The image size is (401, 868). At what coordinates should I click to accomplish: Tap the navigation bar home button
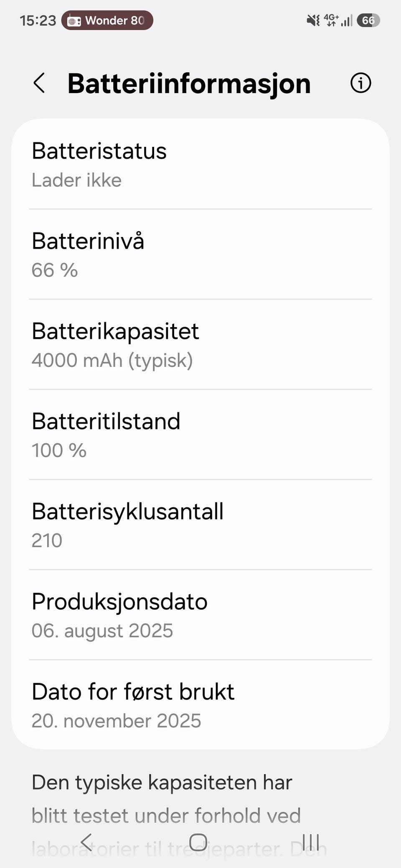[x=198, y=842]
